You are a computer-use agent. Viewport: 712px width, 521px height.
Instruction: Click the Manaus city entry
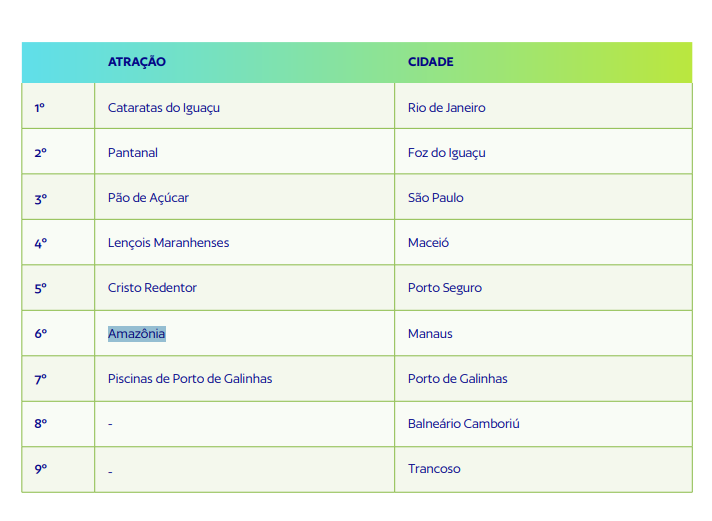coord(430,333)
